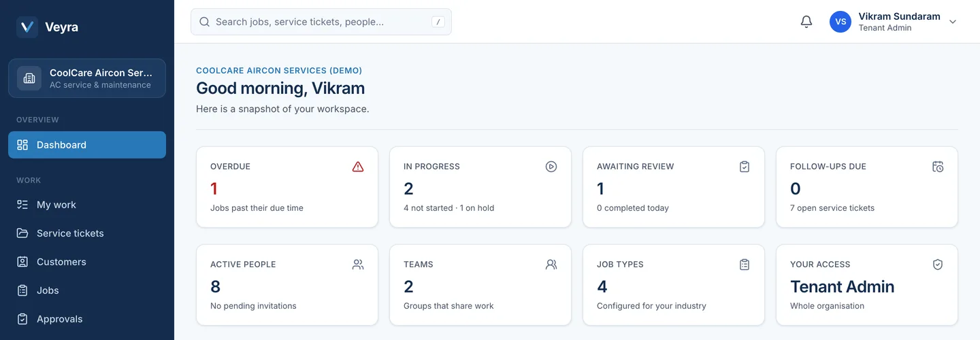Click the Active People users icon
Screen dimensions: 980x340
358,265
